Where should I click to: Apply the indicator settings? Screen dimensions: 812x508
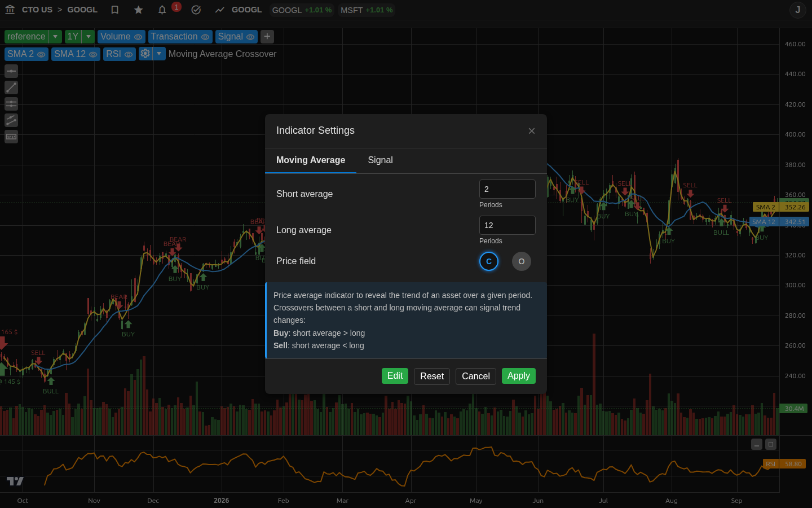click(x=519, y=376)
